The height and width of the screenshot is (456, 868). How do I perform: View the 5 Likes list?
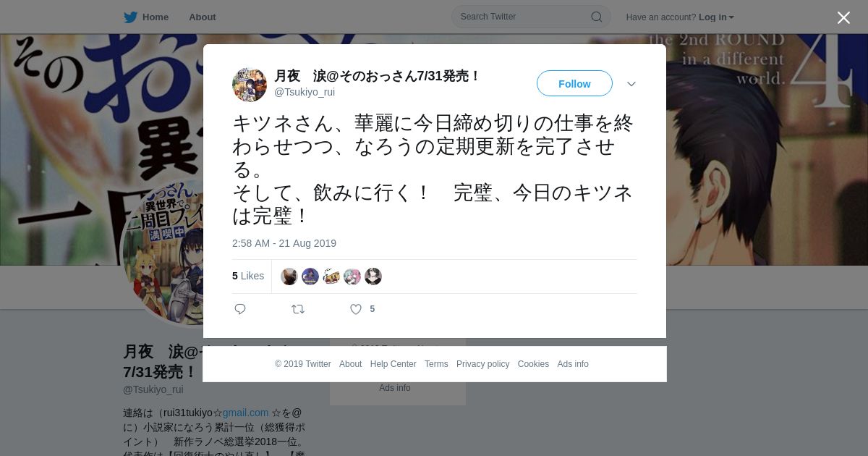[x=248, y=276]
